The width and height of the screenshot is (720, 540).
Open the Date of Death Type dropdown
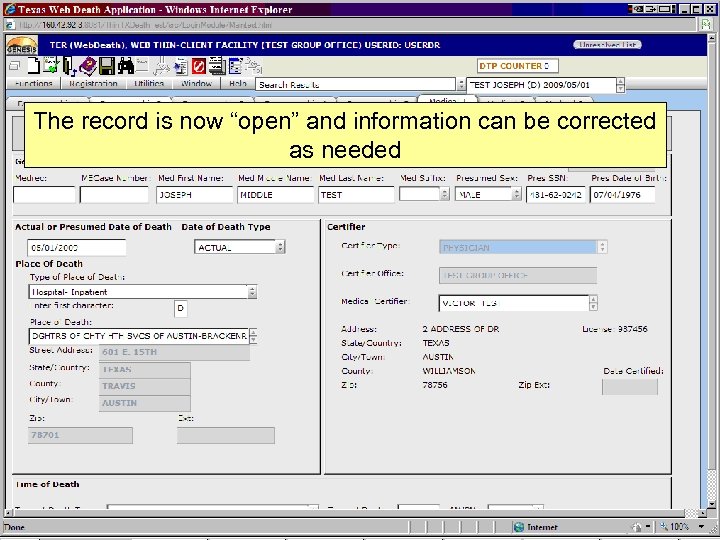click(280, 247)
